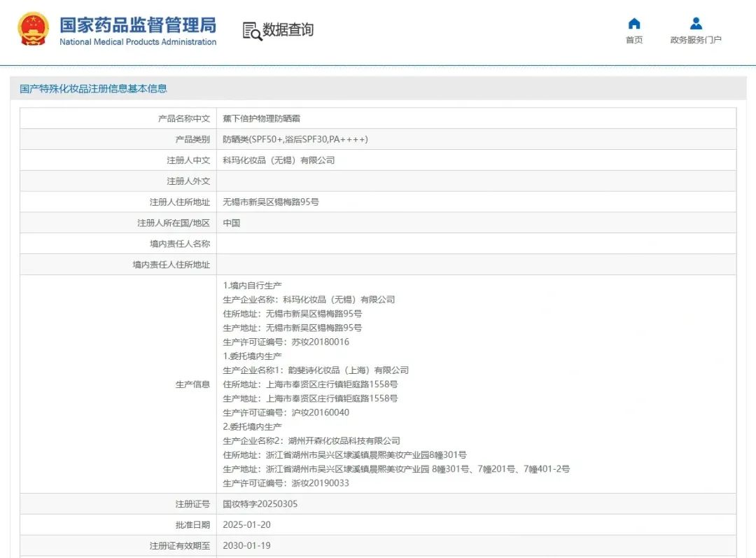Click 生产地址 line ending 7幢401-2号

pos(395,469)
